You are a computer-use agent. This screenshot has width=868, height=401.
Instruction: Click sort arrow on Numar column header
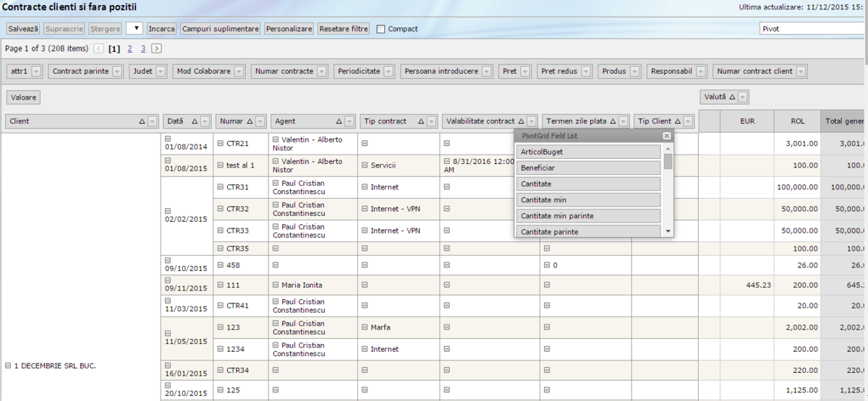pyautogui.click(x=250, y=121)
